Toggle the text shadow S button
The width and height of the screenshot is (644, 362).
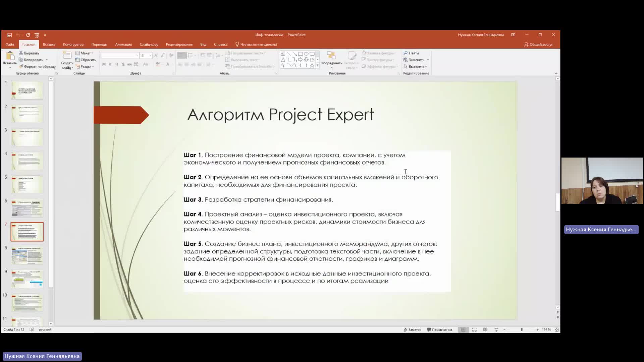point(123,64)
